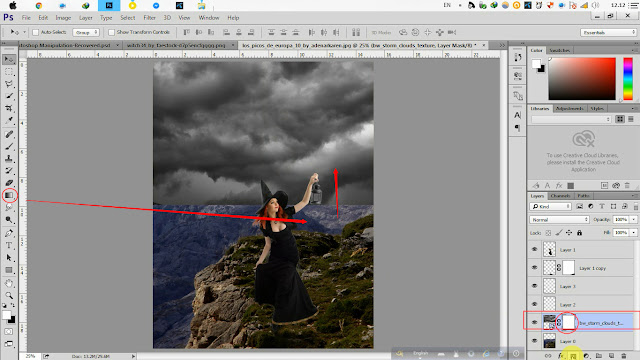640x360 pixels.
Task: Switch to the Channels tab
Action: 560,196
